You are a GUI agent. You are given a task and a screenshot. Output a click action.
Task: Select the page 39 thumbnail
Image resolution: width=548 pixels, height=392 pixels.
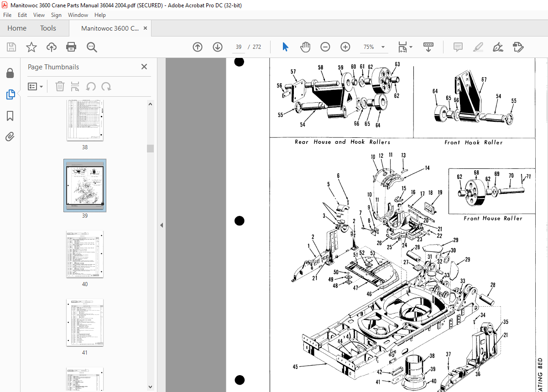coord(85,185)
